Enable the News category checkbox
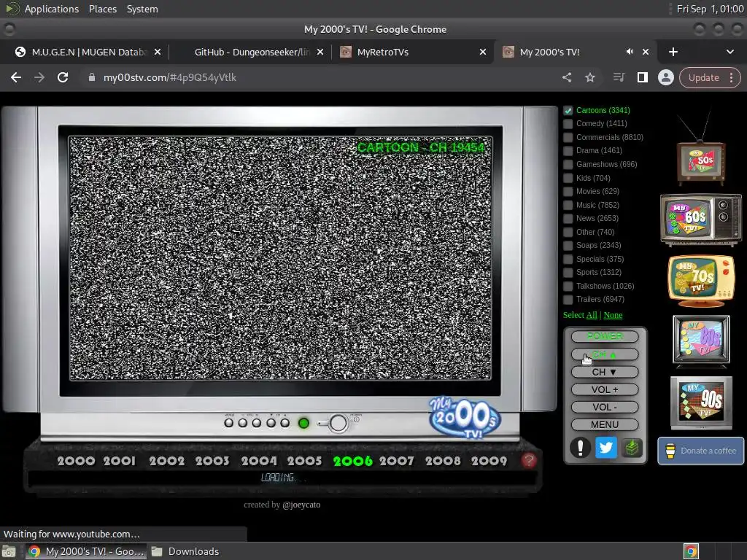 568,219
